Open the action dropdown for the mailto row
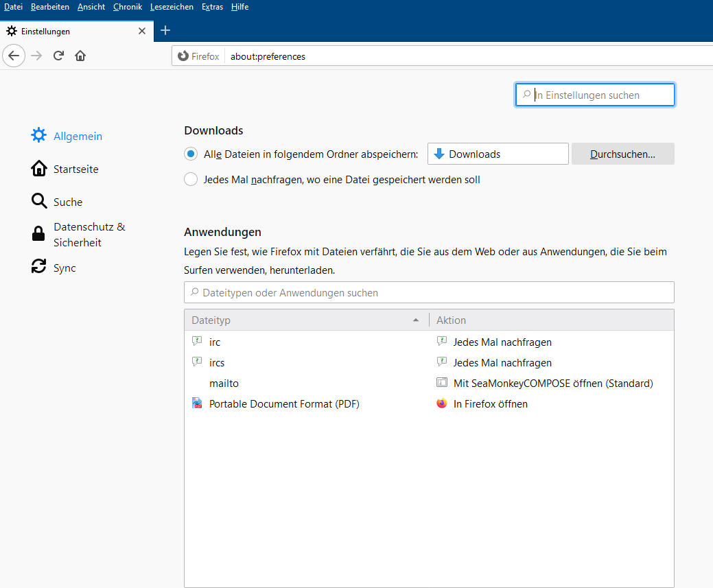The height and width of the screenshot is (588, 713). click(x=552, y=383)
